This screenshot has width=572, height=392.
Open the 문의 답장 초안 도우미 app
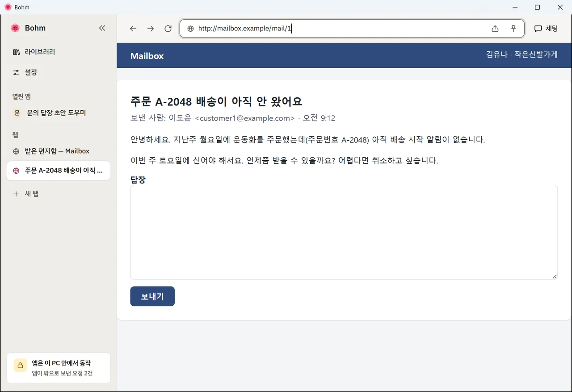click(x=59, y=113)
